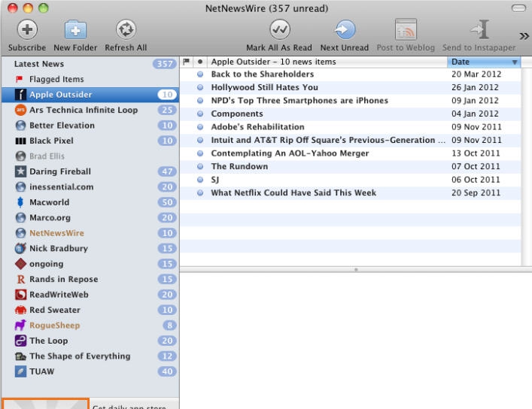This screenshot has width=532, height=409.
Task: Click the 47 badge beside Daring Fireball
Action: pos(167,171)
